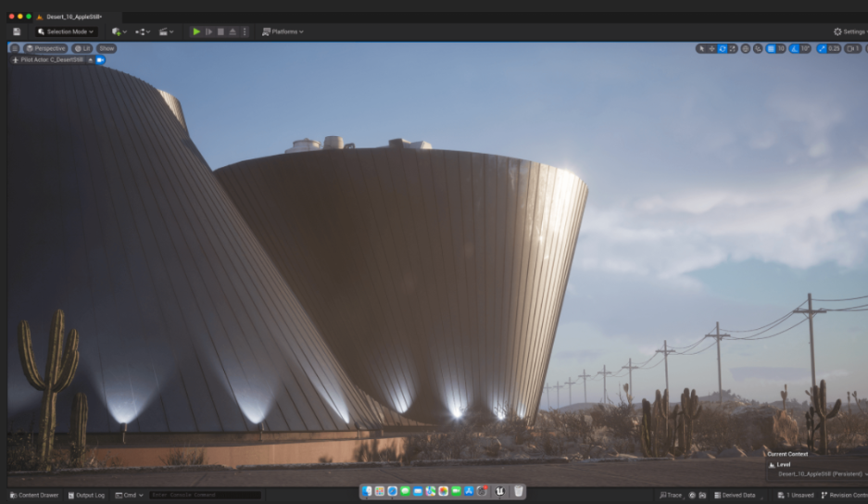The height and width of the screenshot is (504, 868).
Task: Open the Settings dropdown
Action: pyautogui.click(x=849, y=31)
